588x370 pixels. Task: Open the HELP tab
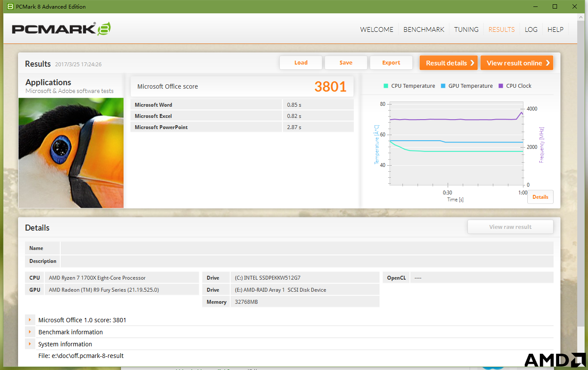[x=555, y=30]
